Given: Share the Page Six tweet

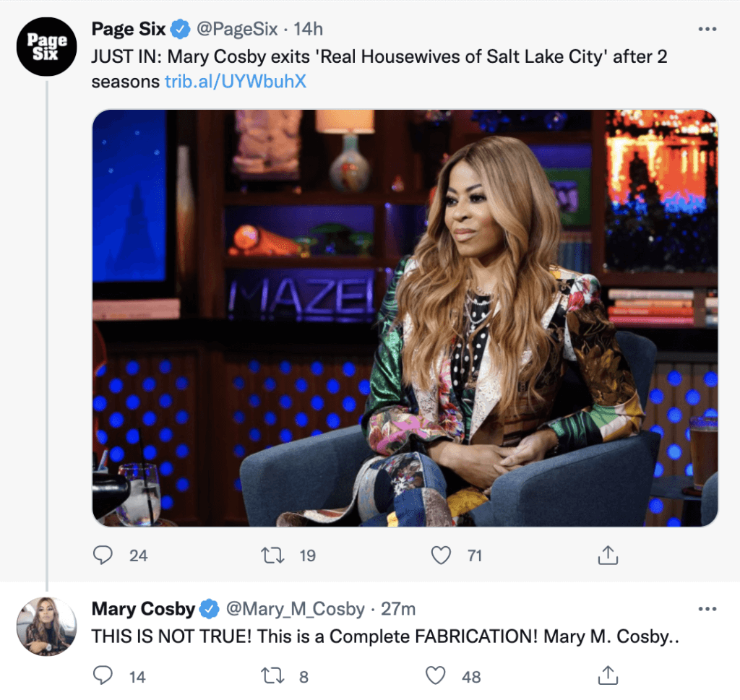Looking at the screenshot, I should click(x=608, y=556).
